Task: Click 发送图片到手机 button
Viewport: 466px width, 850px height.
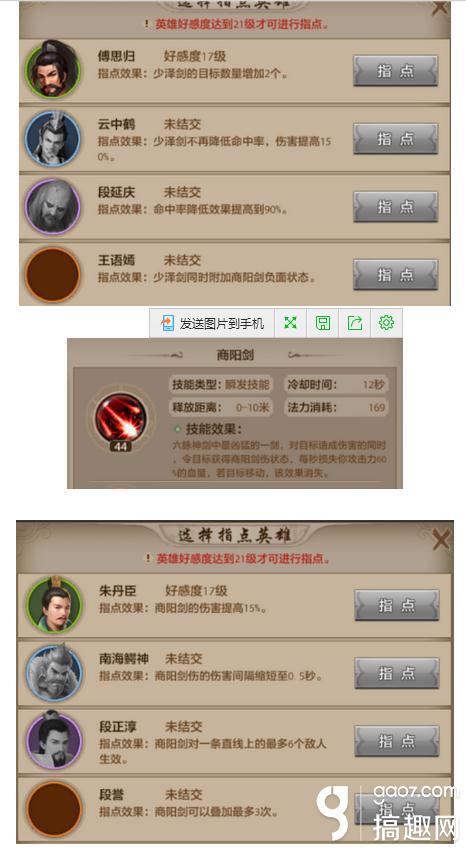Action: point(212,323)
